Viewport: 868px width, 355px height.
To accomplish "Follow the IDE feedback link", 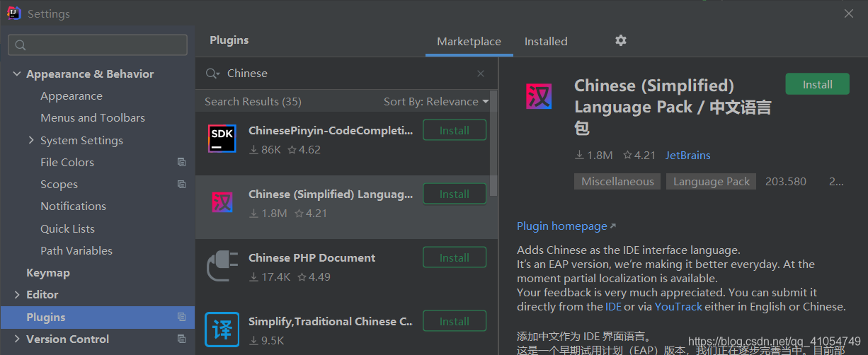I will [x=614, y=306].
